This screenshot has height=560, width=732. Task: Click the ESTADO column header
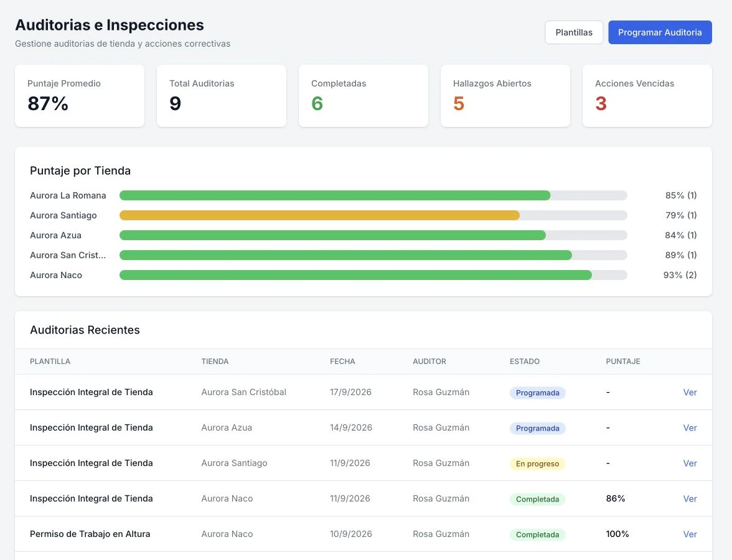[x=525, y=362]
